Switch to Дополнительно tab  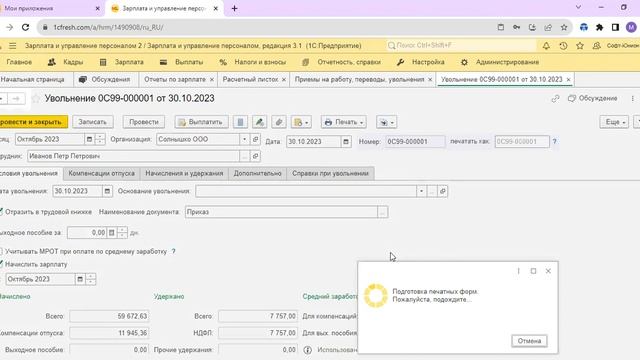tap(258, 173)
